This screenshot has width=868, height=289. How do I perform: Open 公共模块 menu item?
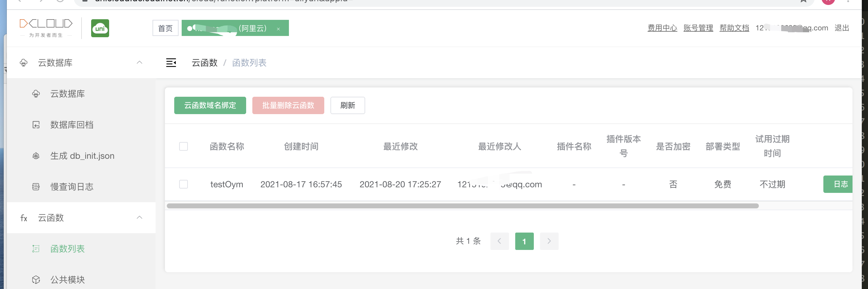point(81,280)
